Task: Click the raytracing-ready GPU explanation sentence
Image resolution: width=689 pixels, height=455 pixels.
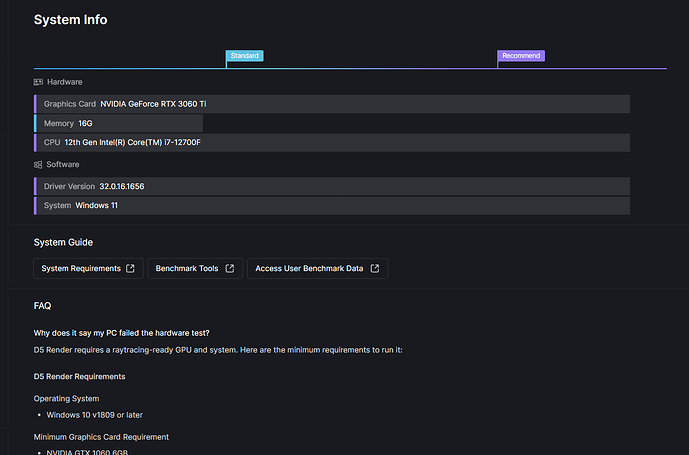Action: tap(218, 350)
